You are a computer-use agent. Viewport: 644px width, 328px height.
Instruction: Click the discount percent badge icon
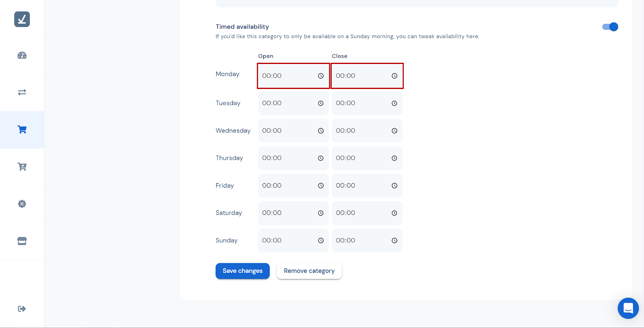(x=22, y=204)
